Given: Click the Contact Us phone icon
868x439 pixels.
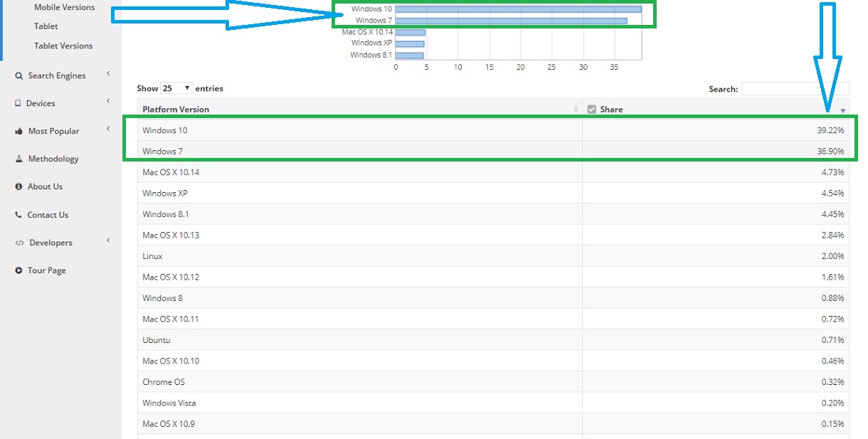Looking at the screenshot, I should click(x=18, y=215).
